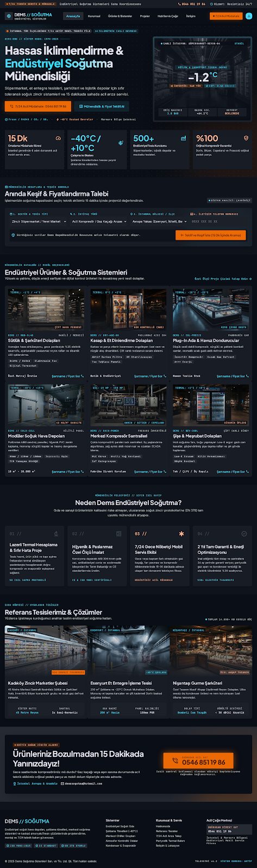Open the Nişantaşı Gurme Şarküteri project image
The image size is (257, 868).
tap(211, 651)
